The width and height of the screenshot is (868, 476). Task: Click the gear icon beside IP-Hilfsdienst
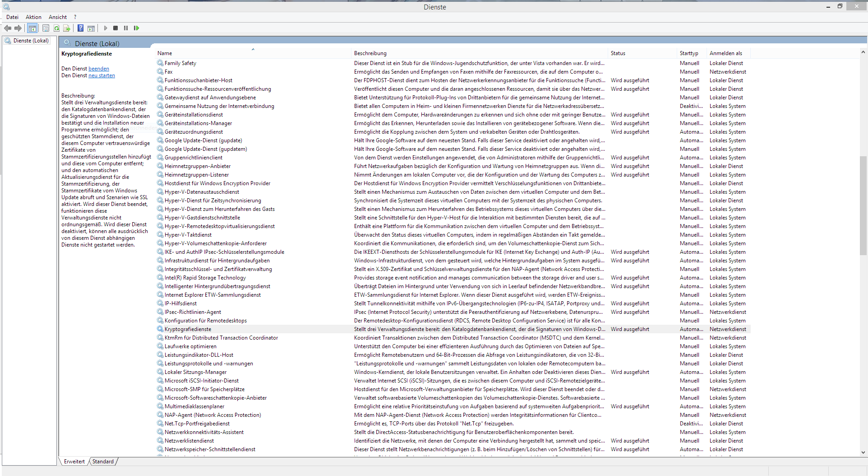pyautogui.click(x=160, y=303)
